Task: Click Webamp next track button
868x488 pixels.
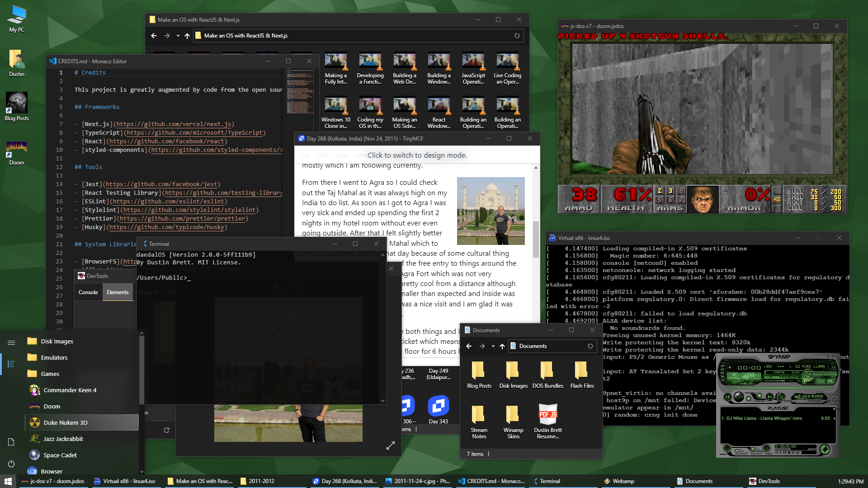Action: [769, 397]
